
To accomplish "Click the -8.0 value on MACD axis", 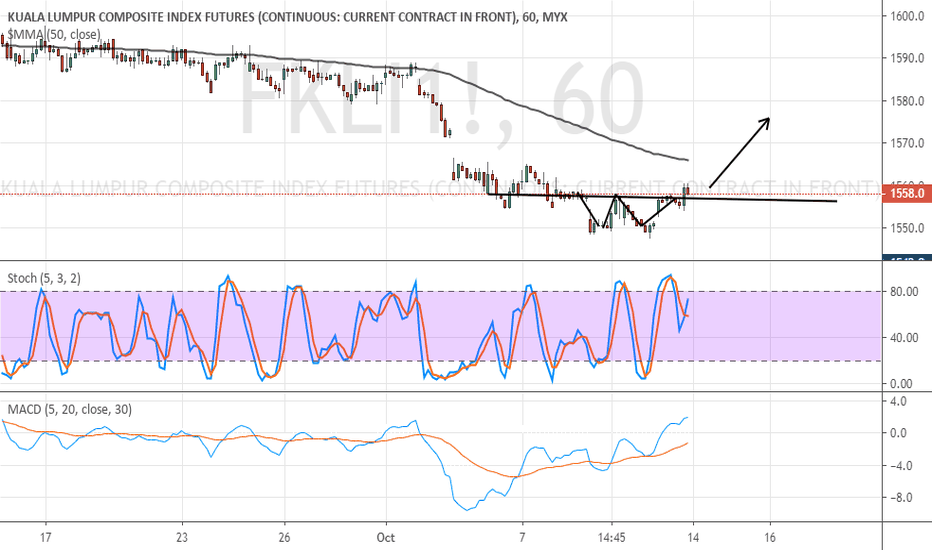I will (x=902, y=498).
